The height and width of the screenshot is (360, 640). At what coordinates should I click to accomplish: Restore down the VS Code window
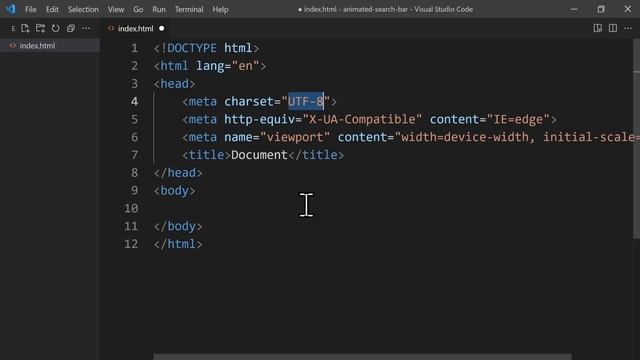coord(601,9)
